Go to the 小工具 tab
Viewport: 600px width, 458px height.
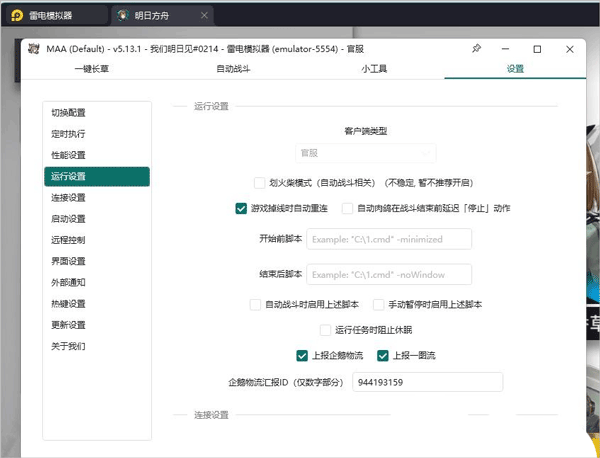[373, 69]
